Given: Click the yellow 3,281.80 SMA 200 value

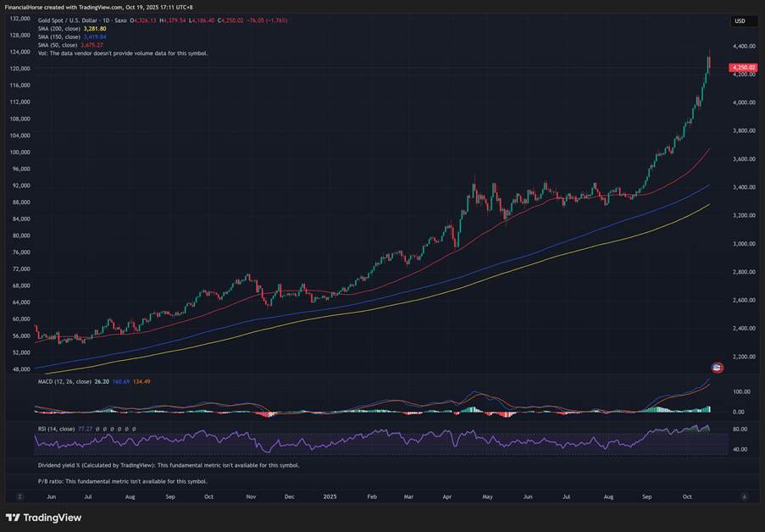Looking at the screenshot, I should coord(97,29).
